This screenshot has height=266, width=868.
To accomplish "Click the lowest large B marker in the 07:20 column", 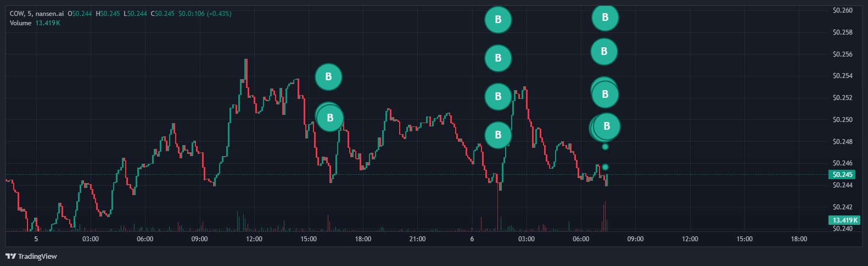I will click(x=606, y=126).
